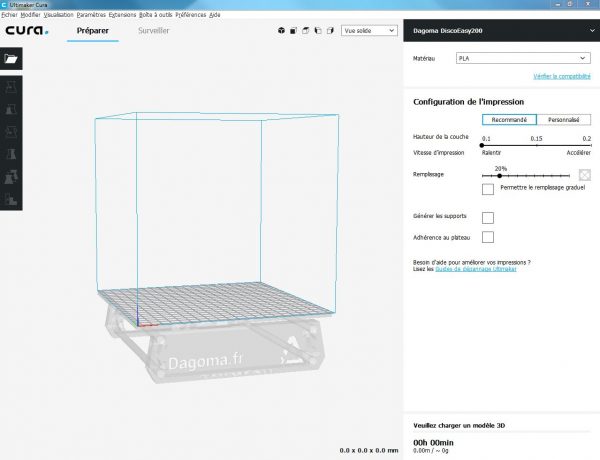The height and width of the screenshot is (460, 600).
Task: Expand the Dagoma DiscoEasy200 printer selector
Action: (502, 31)
